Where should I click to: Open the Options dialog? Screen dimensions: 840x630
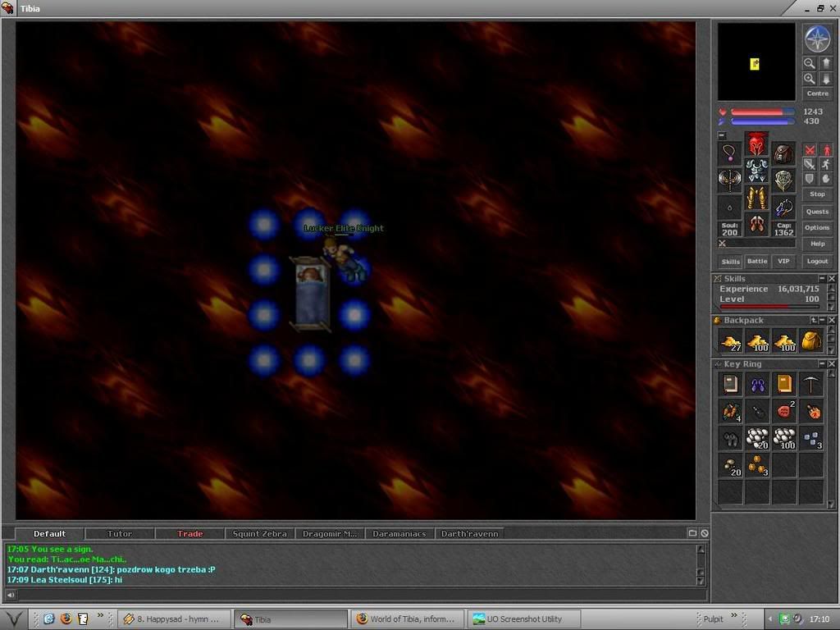coord(818,228)
